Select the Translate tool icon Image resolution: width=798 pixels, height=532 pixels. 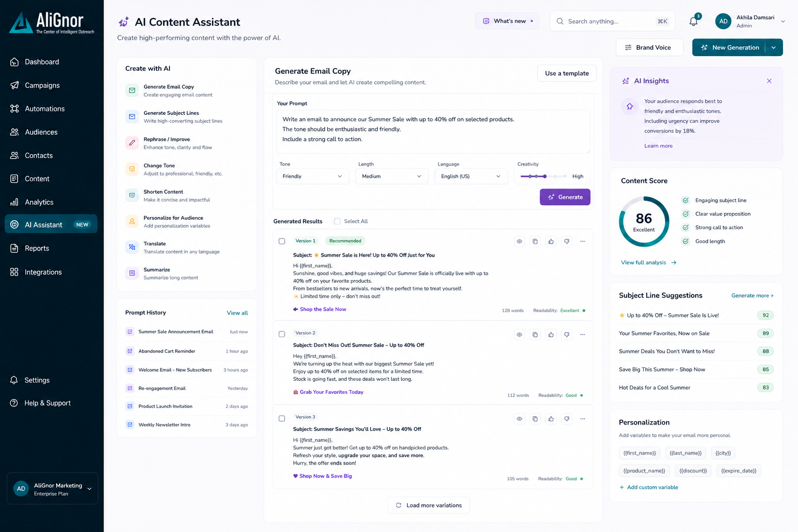[132, 247]
